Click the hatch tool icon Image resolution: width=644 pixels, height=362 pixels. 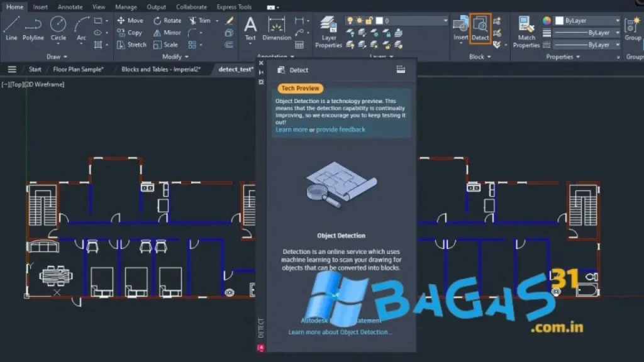click(x=97, y=45)
